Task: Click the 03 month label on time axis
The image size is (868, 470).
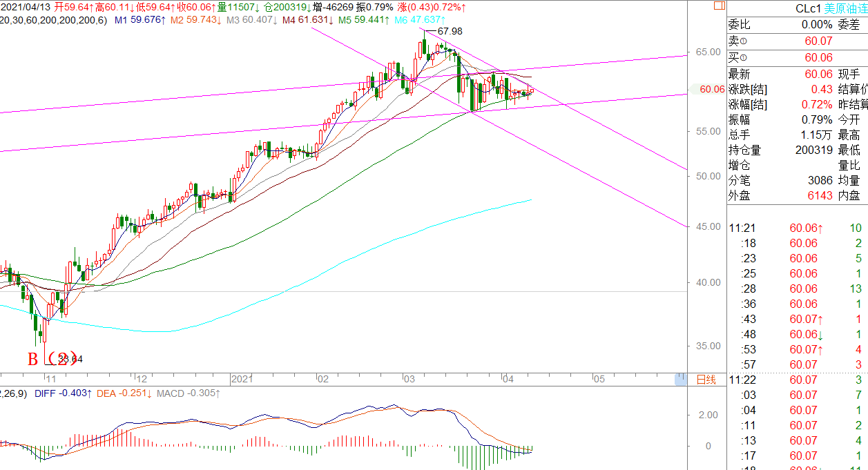Action: pos(410,379)
